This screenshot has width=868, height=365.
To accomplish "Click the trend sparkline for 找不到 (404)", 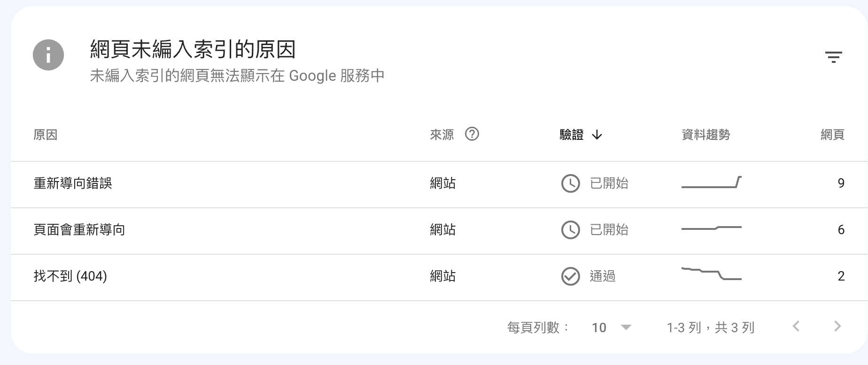I will pyautogui.click(x=711, y=274).
